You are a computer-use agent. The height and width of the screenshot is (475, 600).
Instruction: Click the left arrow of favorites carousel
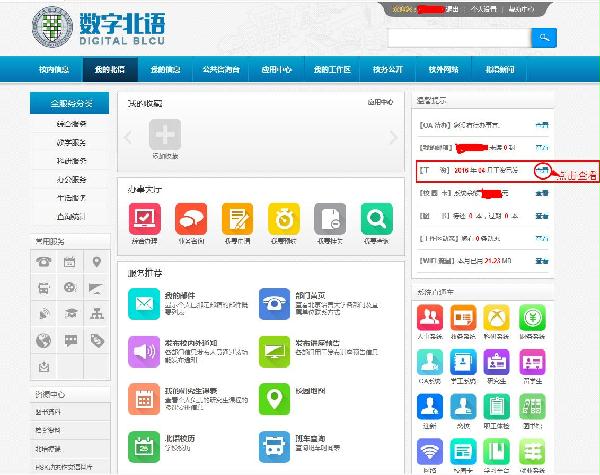coord(128,137)
